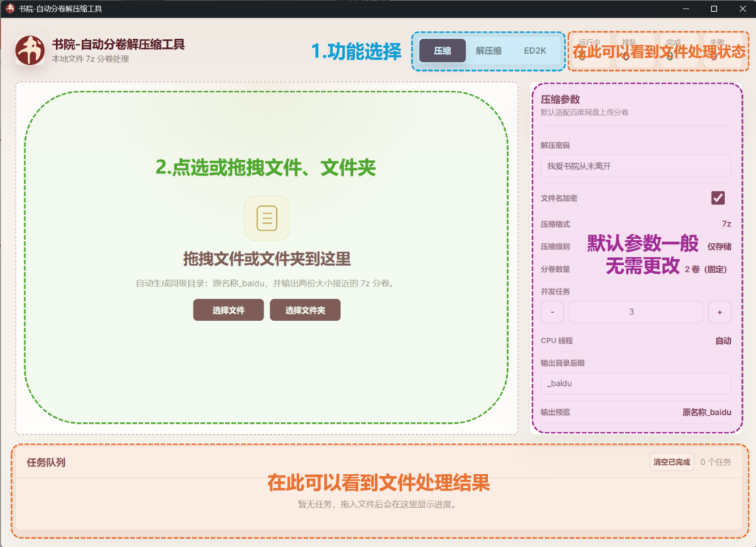Maximize the window

pyautogui.click(x=714, y=9)
